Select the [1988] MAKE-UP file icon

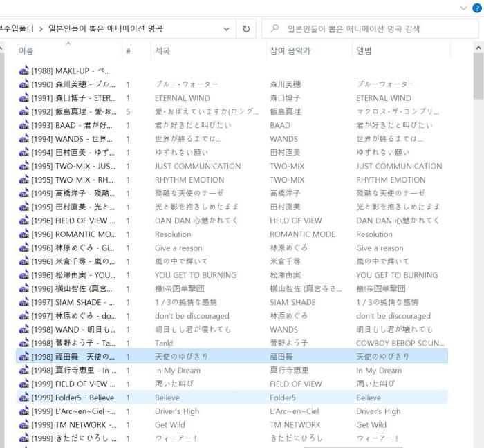click(x=24, y=71)
